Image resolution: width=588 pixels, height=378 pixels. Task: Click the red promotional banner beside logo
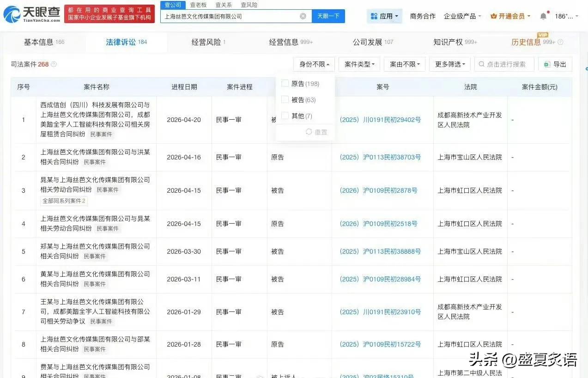(x=109, y=14)
